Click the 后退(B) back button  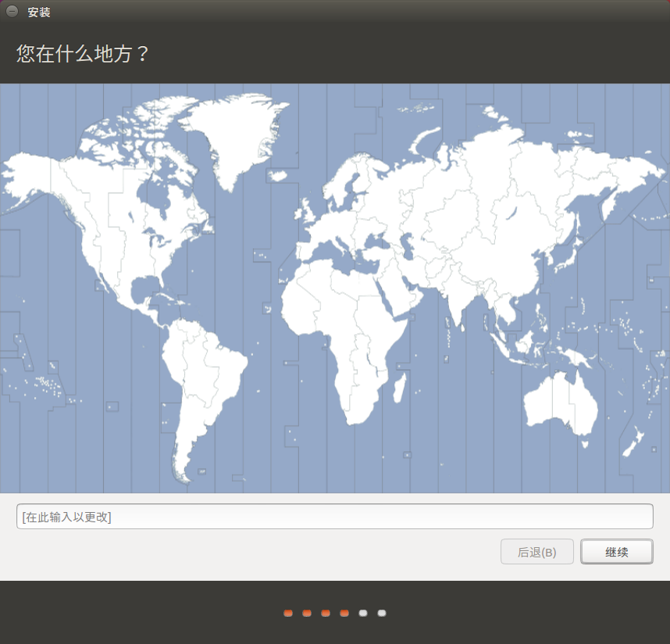point(536,552)
